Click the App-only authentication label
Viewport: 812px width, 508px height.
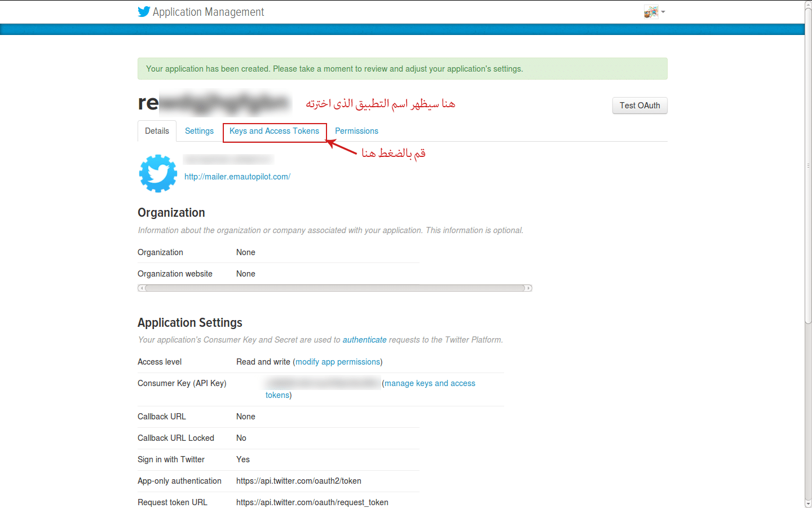pyautogui.click(x=179, y=481)
